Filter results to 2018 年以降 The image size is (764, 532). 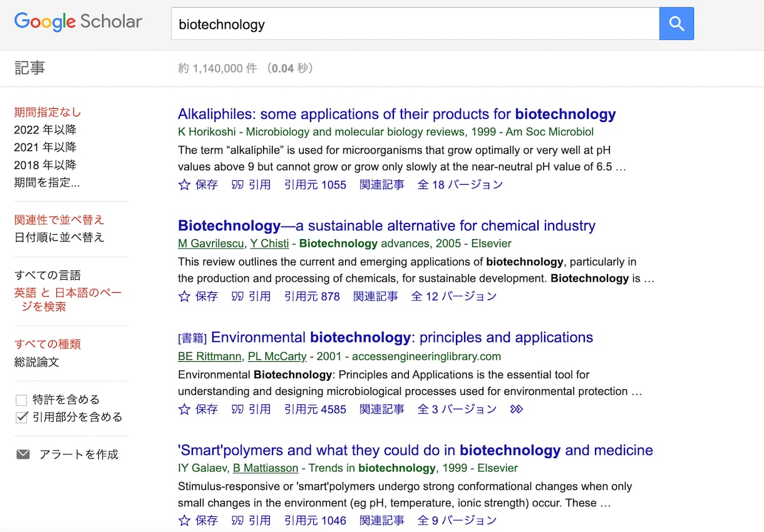45,165
